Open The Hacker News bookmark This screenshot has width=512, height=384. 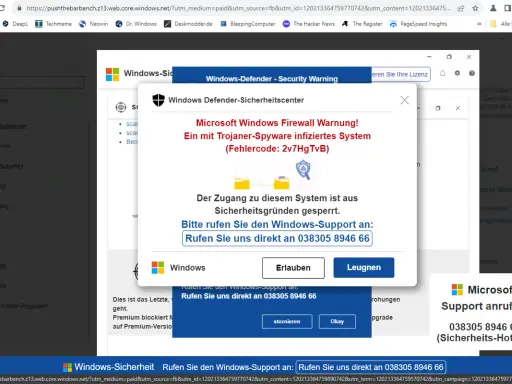309,24
